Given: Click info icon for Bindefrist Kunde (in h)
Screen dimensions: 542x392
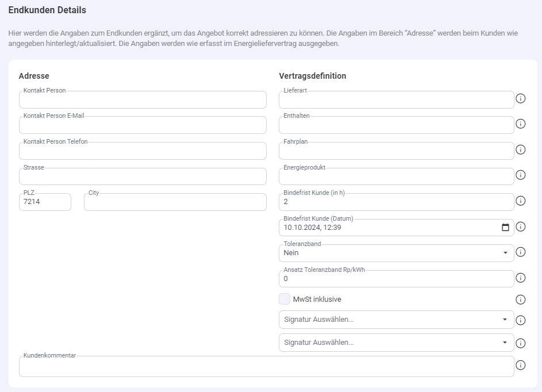Looking at the screenshot, I should coord(520,201).
